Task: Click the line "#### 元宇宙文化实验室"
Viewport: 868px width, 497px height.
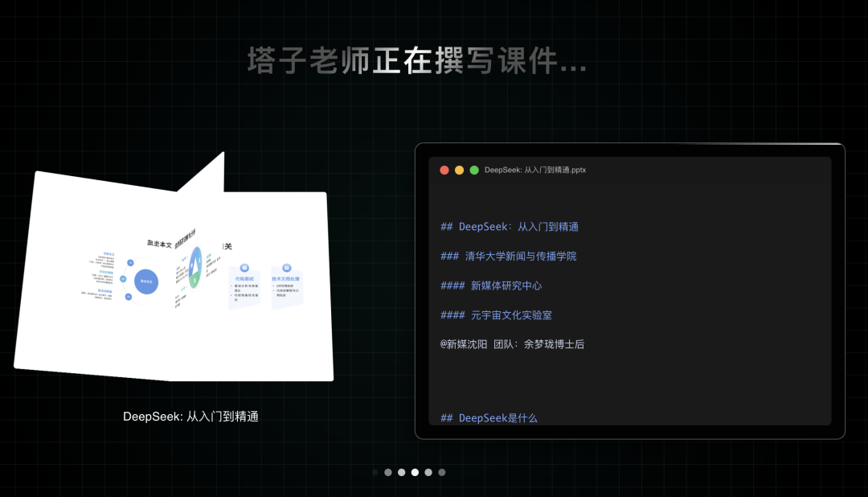Action: pos(496,314)
